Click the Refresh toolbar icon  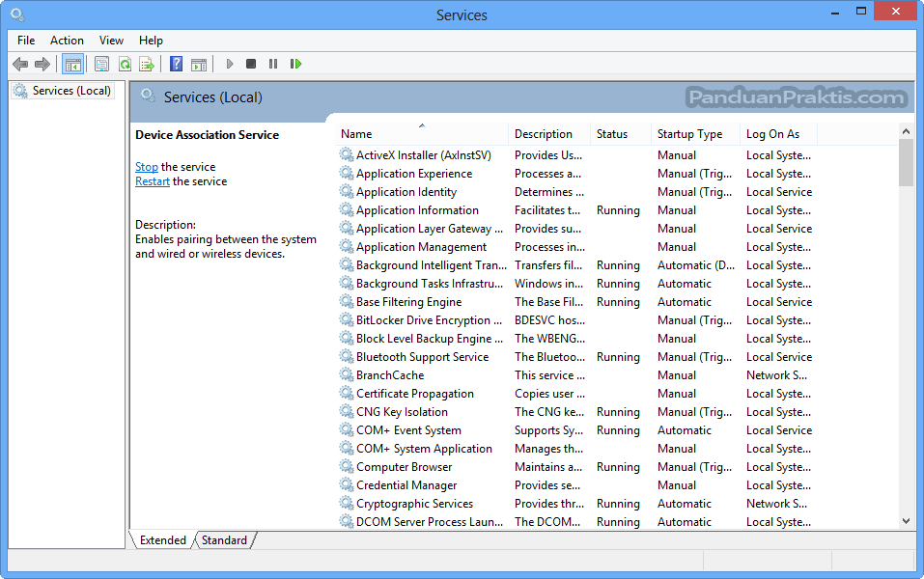(x=125, y=64)
